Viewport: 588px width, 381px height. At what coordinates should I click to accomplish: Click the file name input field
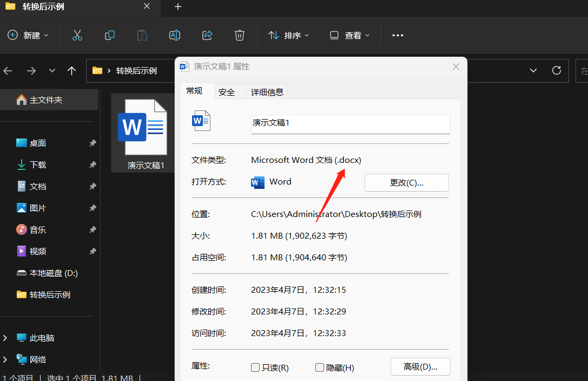(x=350, y=124)
